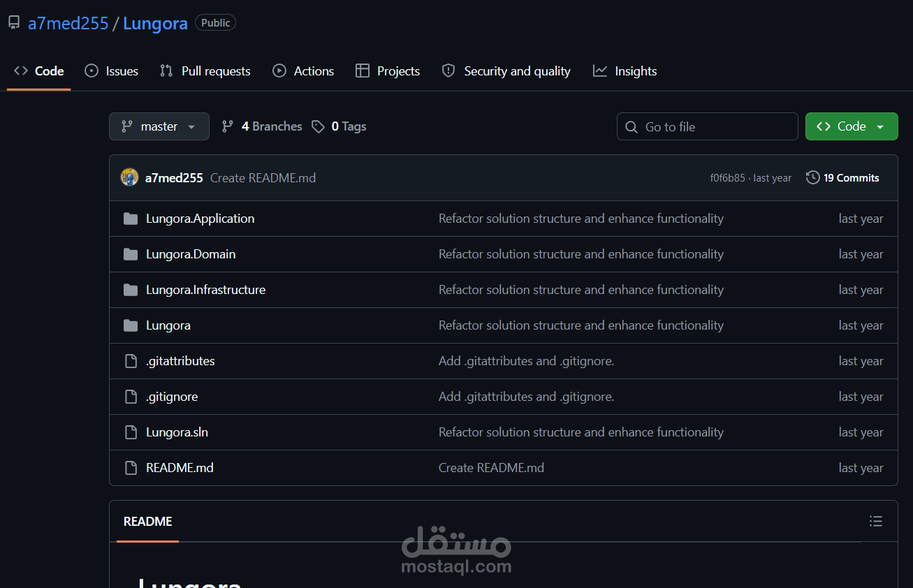Click the last year timestamp on README.md row
The width and height of the screenshot is (913, 588).
click(861, 468)
